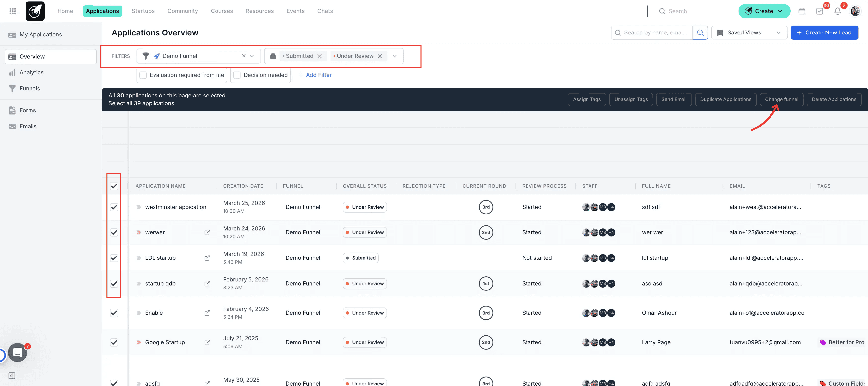Click the Create New Lead button
Image resolution: width=868 pixels, height=386 pixels.
click(x=824, y=32)
